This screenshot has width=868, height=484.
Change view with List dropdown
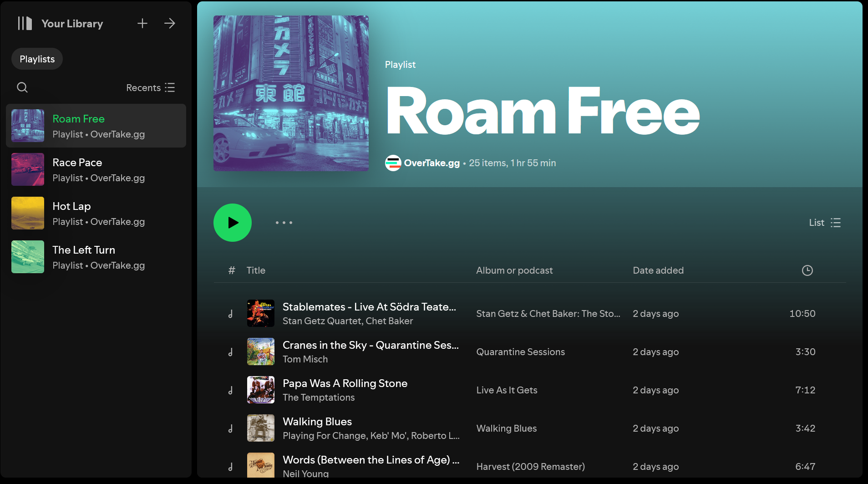pyautogui.click(x=825, y=223)
